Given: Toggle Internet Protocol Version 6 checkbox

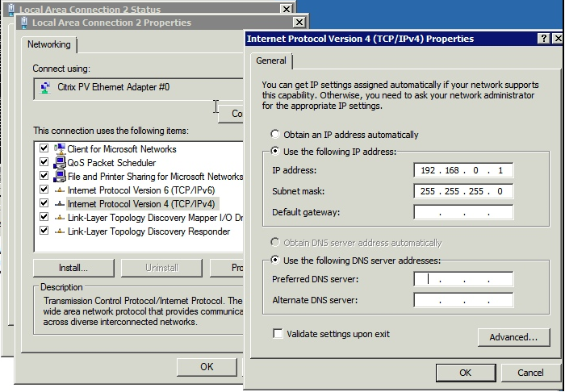Looking at the screenshot, I should (x=44, y=189).
